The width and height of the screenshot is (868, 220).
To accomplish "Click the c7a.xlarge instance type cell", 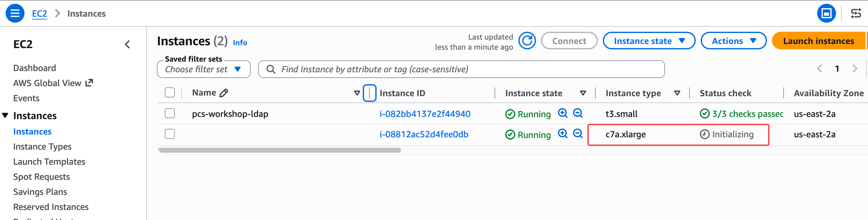I will (x=625, y=134).
